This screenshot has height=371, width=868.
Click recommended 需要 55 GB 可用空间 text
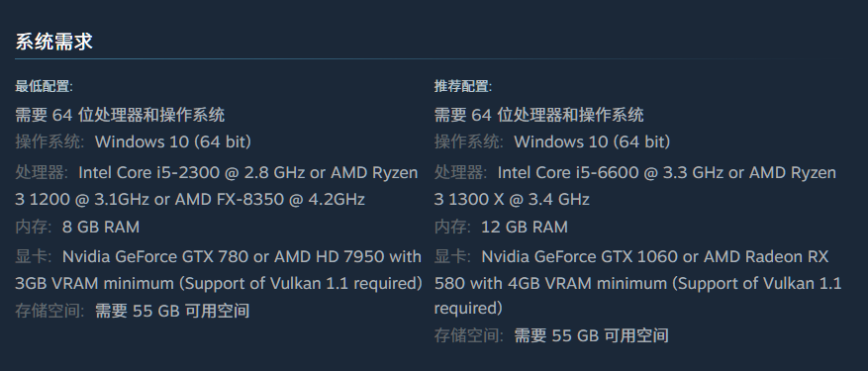coord(591,335)
